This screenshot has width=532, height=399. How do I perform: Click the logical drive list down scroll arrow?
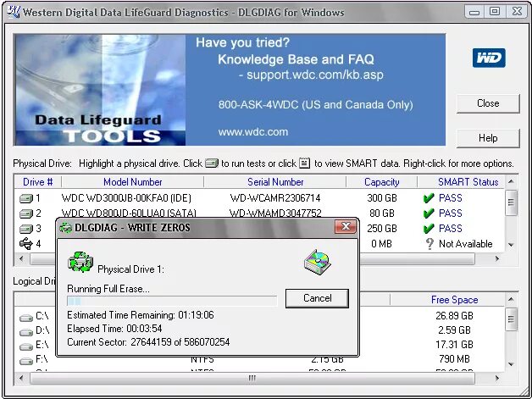pos(511,364)
